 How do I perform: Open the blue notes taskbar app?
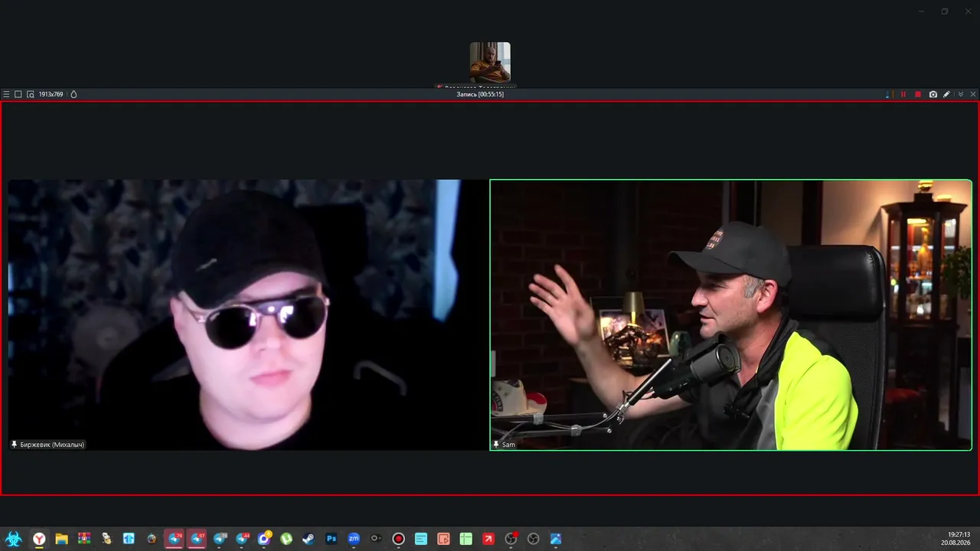[421, 539]
